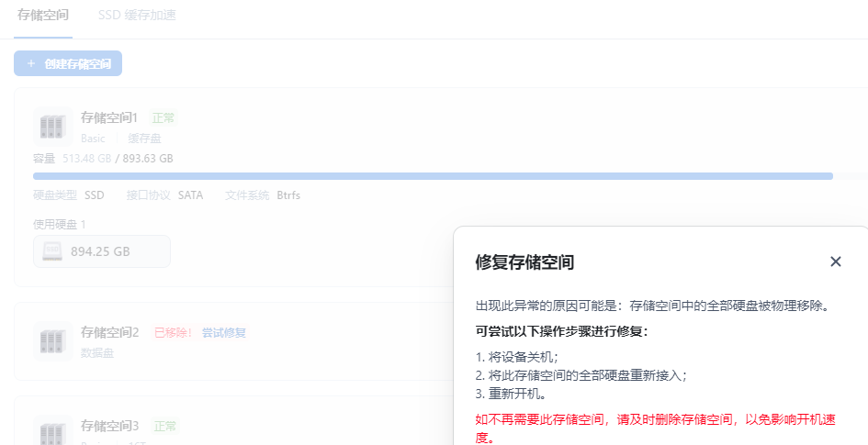868x445 pixels.
Task: Click the 修复存储空间 dialog title
Action: (x=524, y=261)
